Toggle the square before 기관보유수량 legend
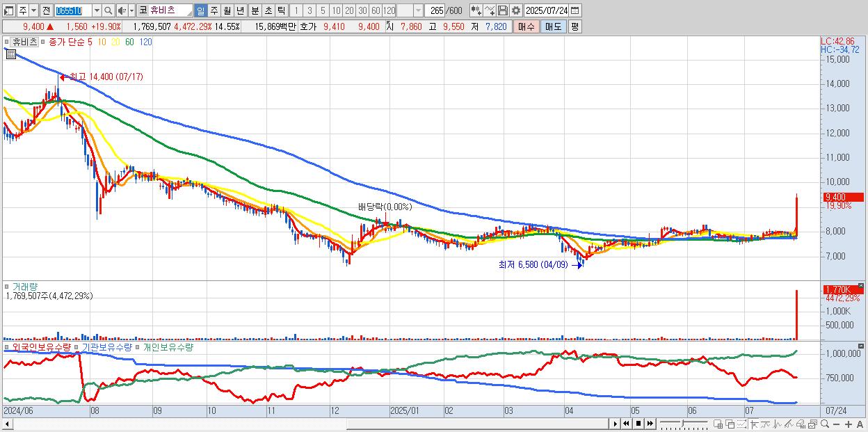Image resolution: width=868 pixels, height=432 pixels. pyautogui.click(x=77, y=346)
